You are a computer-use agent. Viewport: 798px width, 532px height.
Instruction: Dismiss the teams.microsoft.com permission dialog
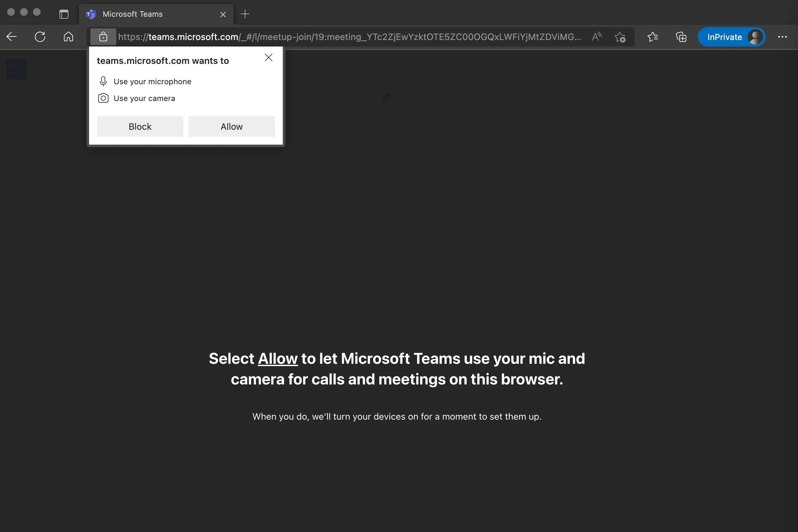[x=268, y=57]
